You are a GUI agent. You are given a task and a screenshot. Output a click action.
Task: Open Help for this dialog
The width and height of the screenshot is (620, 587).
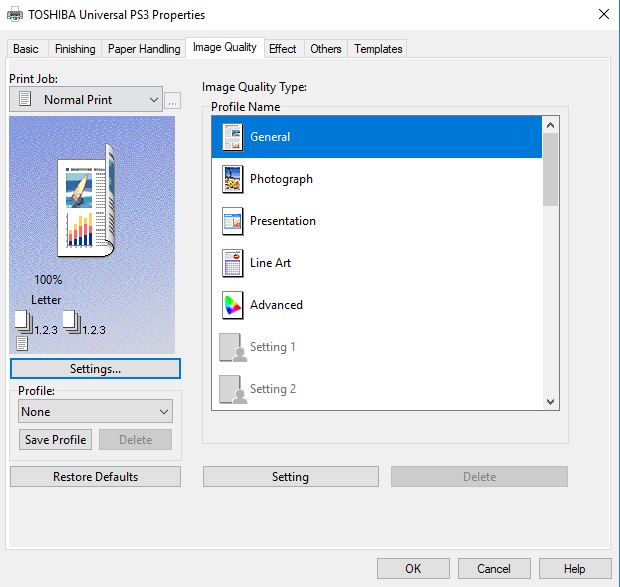pyautogui.click(x=575, y=568)
